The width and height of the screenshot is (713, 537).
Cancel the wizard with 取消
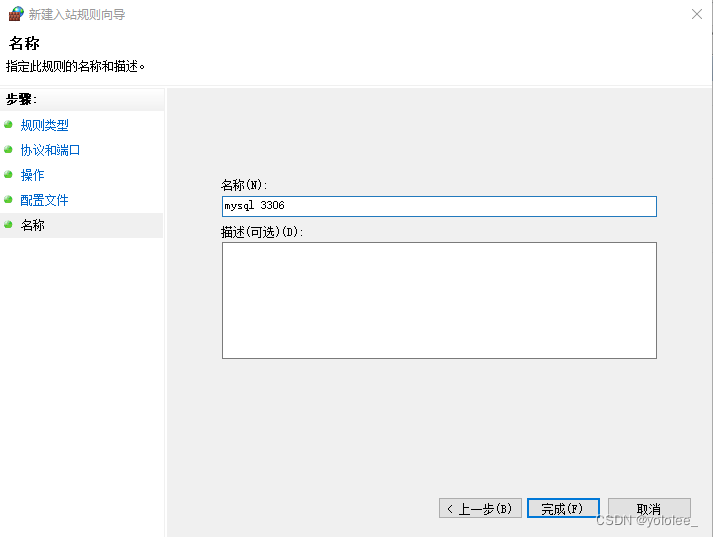[649, 508]
